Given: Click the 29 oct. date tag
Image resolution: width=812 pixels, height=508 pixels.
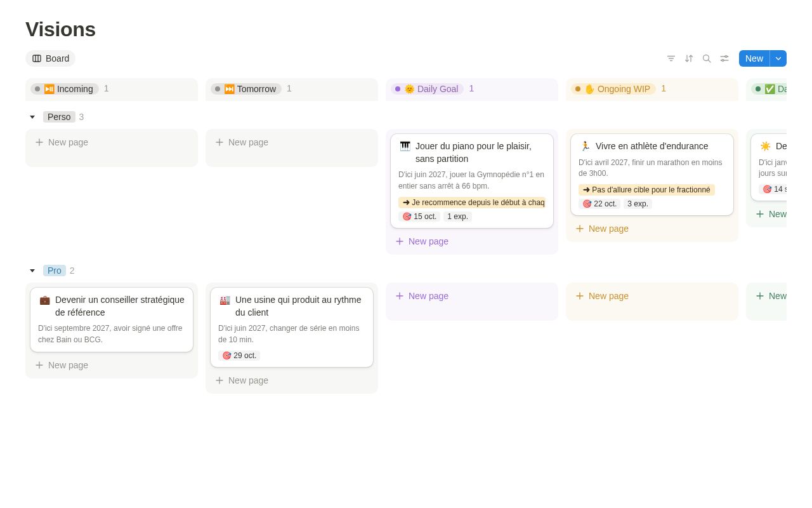Looking at the screenshot, I should tap(239, 356).
